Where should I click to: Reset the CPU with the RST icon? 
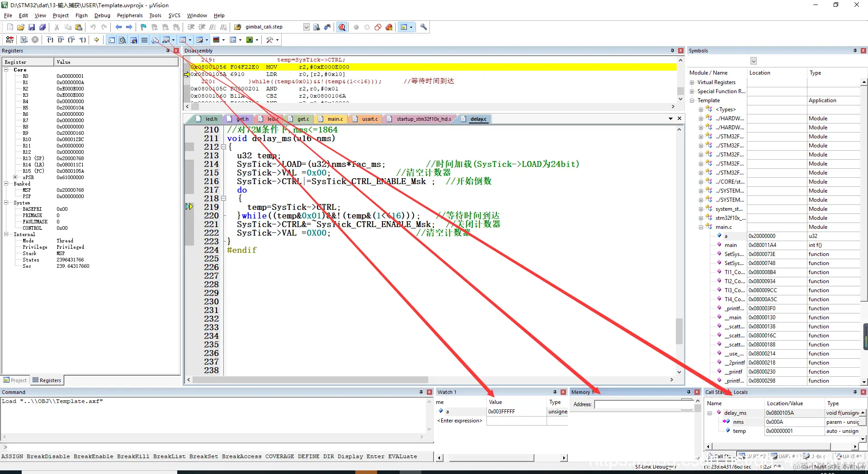pos(10,40)
